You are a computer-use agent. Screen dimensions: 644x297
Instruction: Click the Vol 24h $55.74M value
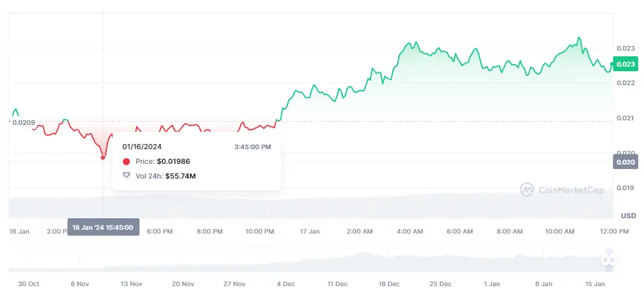point(180,175)
